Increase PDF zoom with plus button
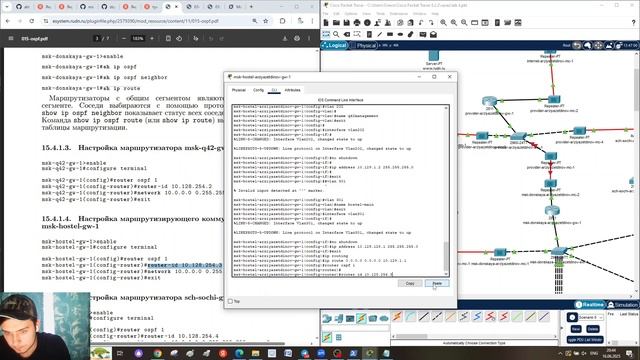 pos(152,38)
